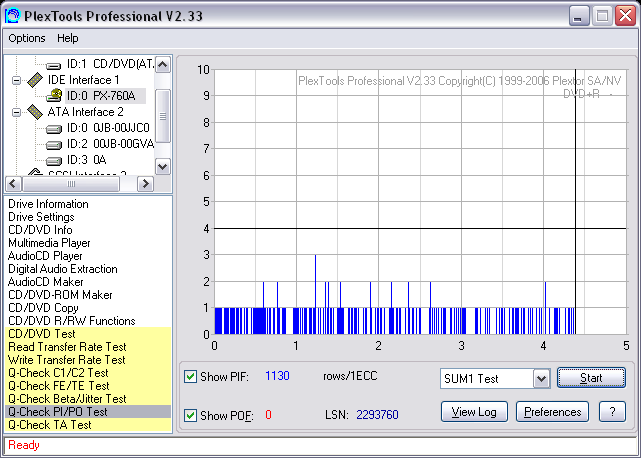
Task: Click the ID:1 CD/DVD drive icon
Action: click(x=54, y=65)
